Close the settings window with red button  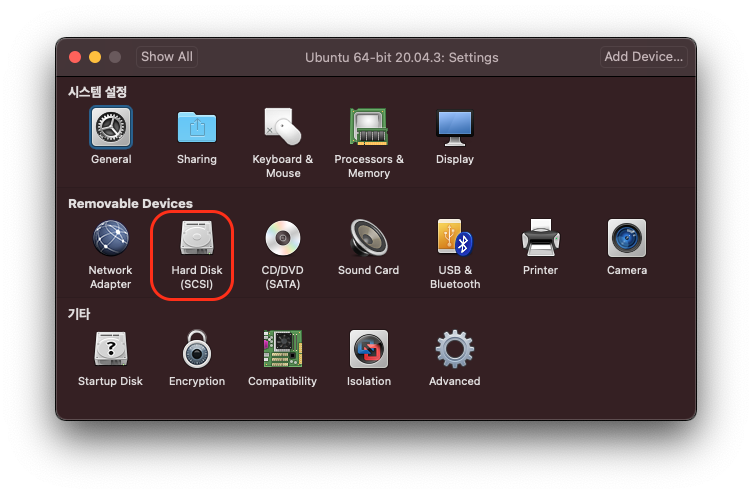[x=75, y=57]
